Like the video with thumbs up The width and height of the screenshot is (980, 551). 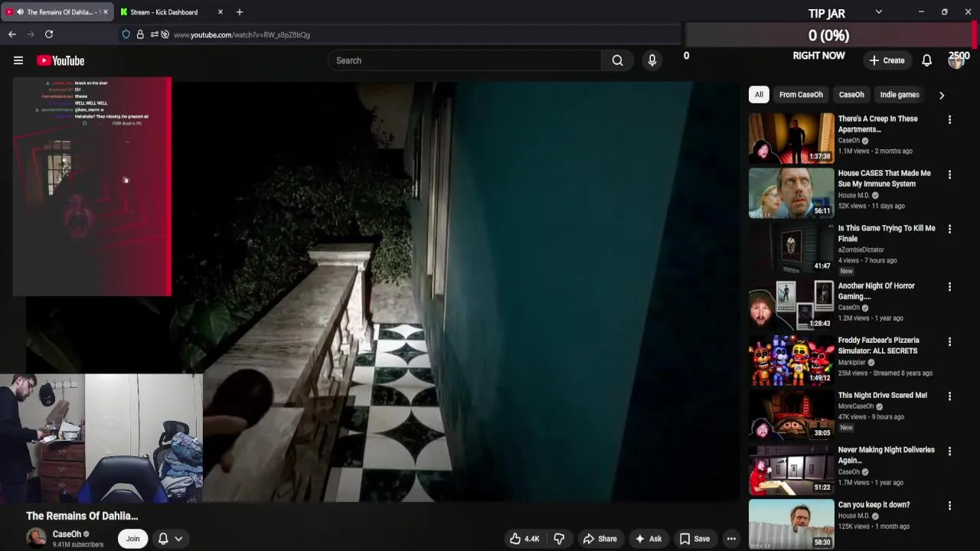click(x=524, y=539)
